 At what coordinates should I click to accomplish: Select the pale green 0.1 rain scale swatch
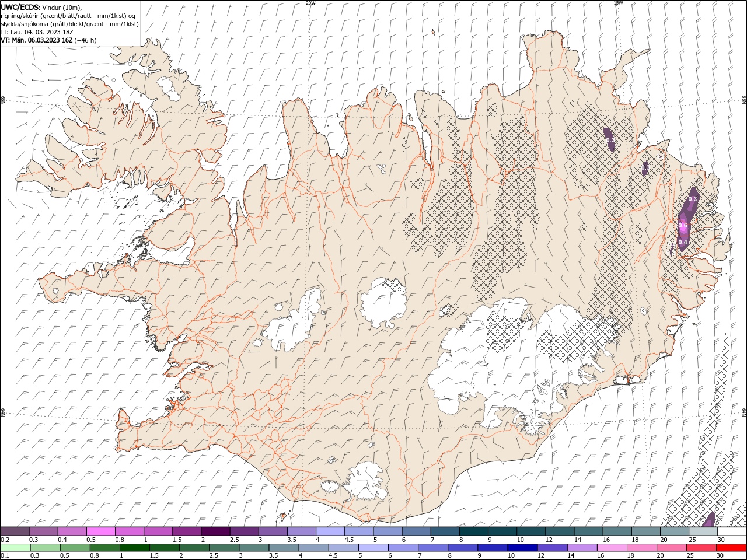[x=15, y=548]
